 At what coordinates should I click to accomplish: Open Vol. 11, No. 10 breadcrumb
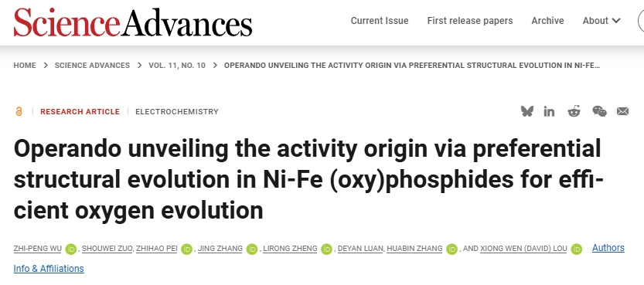pyautogui.click(x=177, y=65)
